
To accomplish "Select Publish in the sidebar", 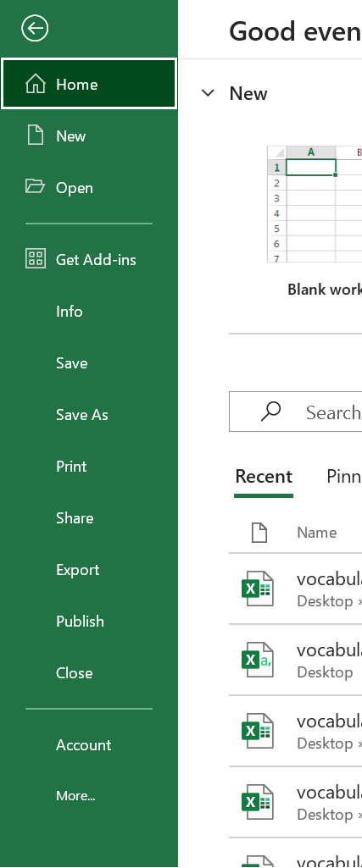I will click(89, 621).
